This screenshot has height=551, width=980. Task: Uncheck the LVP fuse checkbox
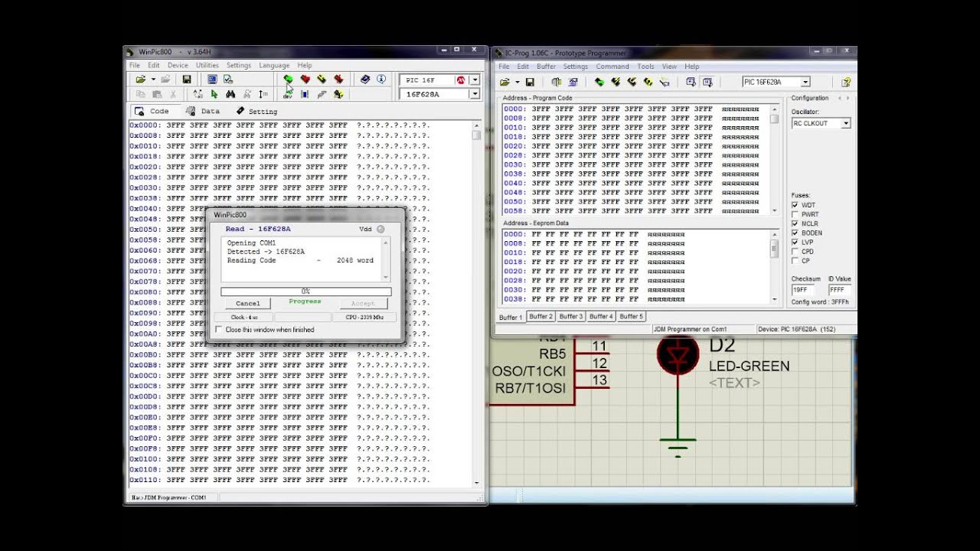coord(795,242)
